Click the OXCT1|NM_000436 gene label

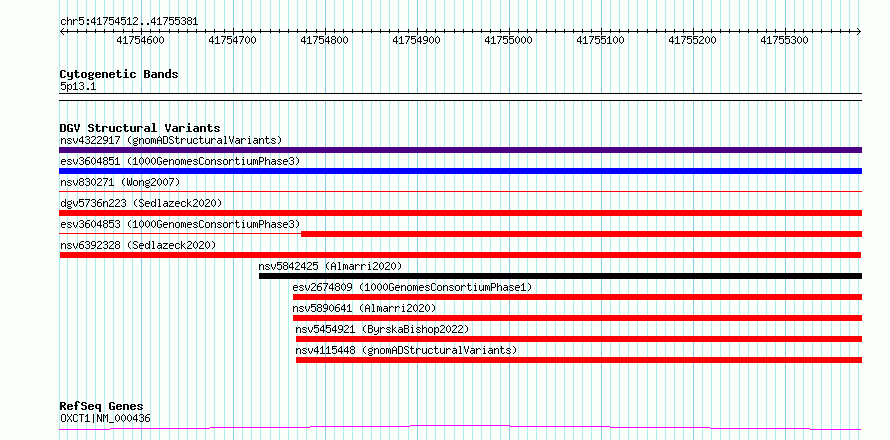click(105, 418)
